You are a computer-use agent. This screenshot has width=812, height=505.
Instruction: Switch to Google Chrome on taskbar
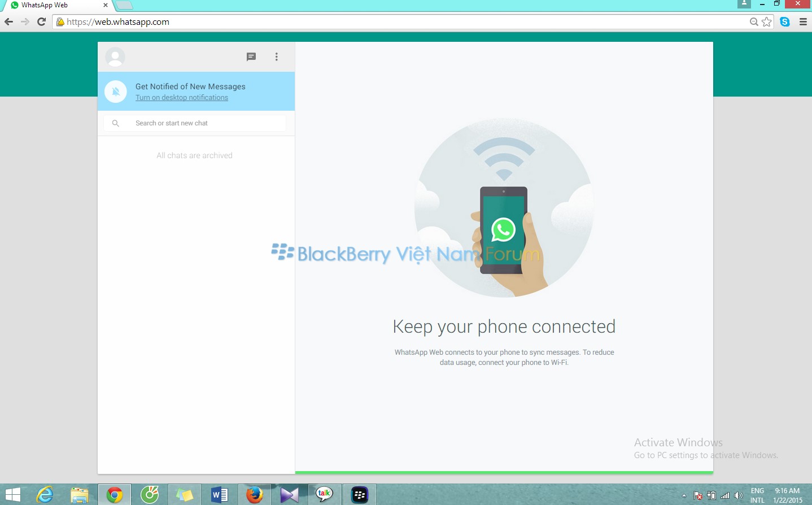coord(115,495)
